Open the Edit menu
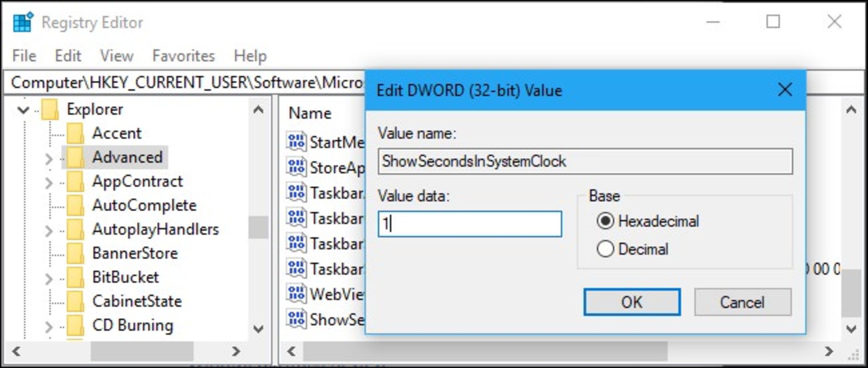 pyautogui.click(x=68, y=56)
